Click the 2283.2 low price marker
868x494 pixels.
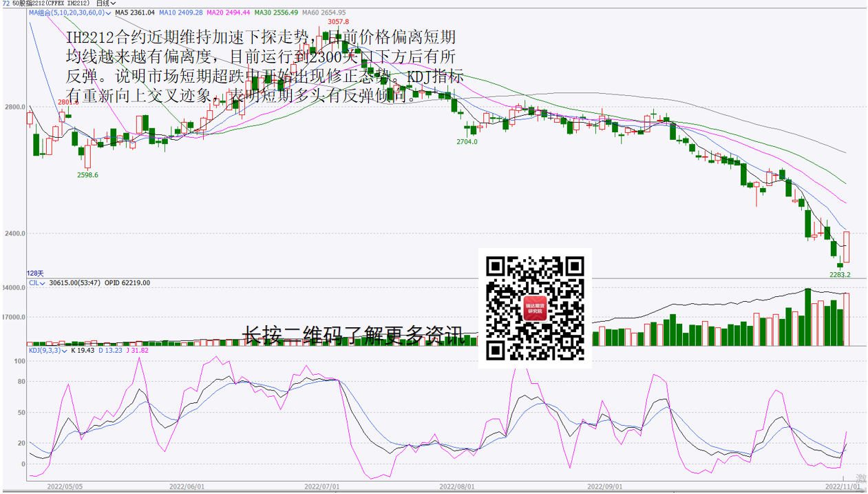point(839,274)
